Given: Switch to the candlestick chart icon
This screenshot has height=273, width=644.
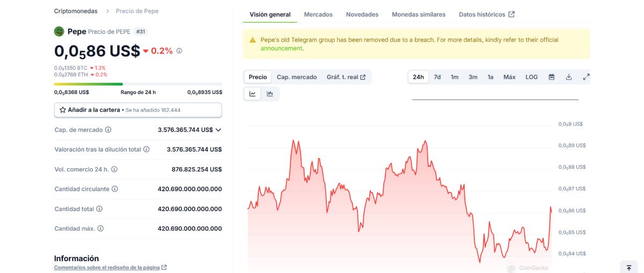Looking at the screenshot, I should pos(270,94).
